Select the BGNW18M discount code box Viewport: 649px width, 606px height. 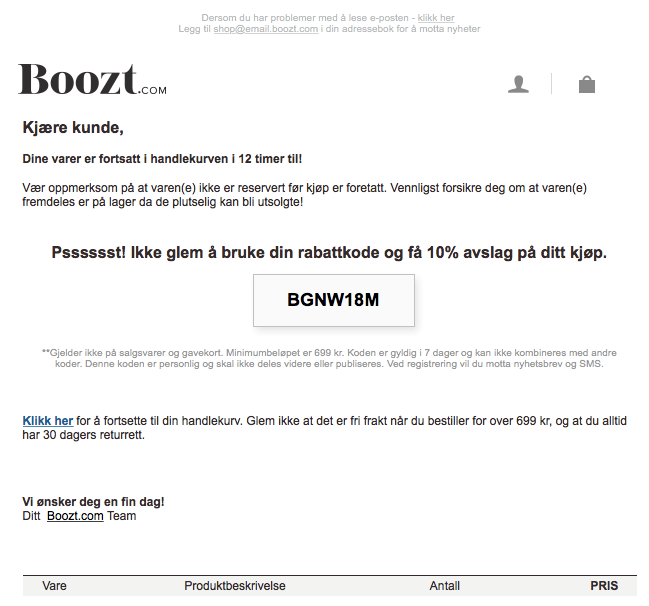(334, 300)
